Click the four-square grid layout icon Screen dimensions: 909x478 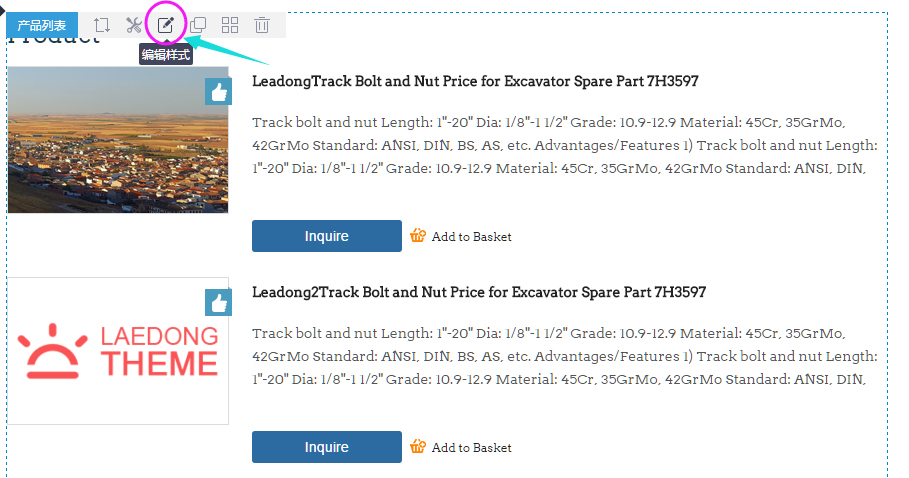point(230,25)
